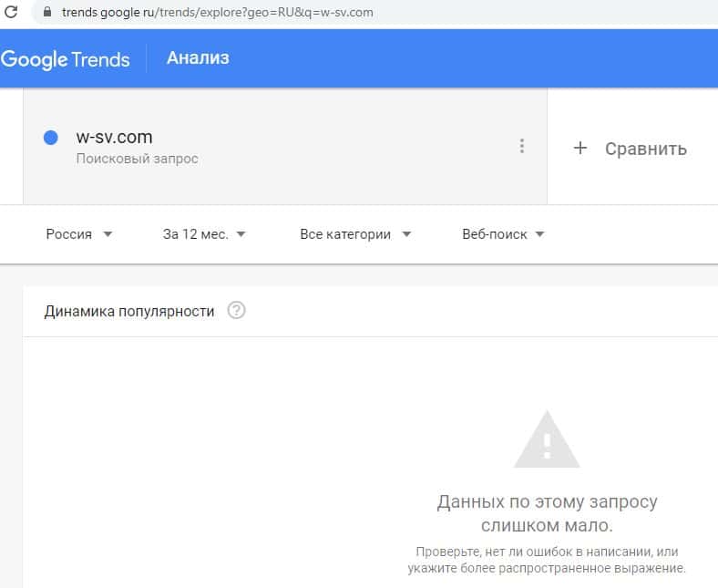Viewport: 718px width, 588px height.
Task: Open the three-dot menu for w-sv.com
Action: [521, 146]
